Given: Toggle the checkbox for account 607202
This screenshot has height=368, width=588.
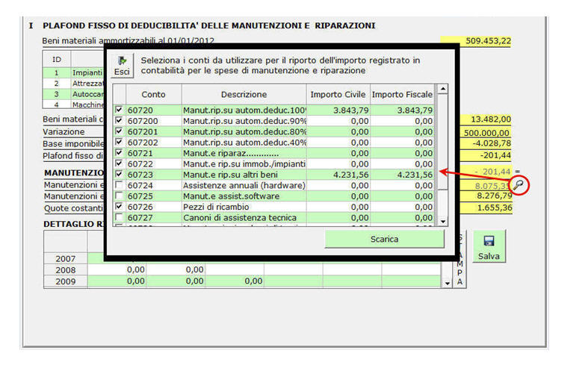Looking at the screenshot, I should point(120,142).
